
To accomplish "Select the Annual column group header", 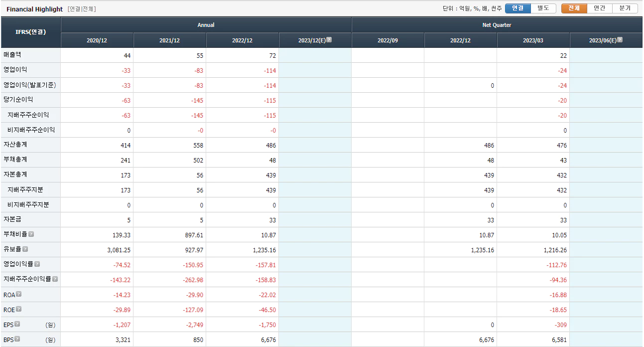I will (206, 25).
